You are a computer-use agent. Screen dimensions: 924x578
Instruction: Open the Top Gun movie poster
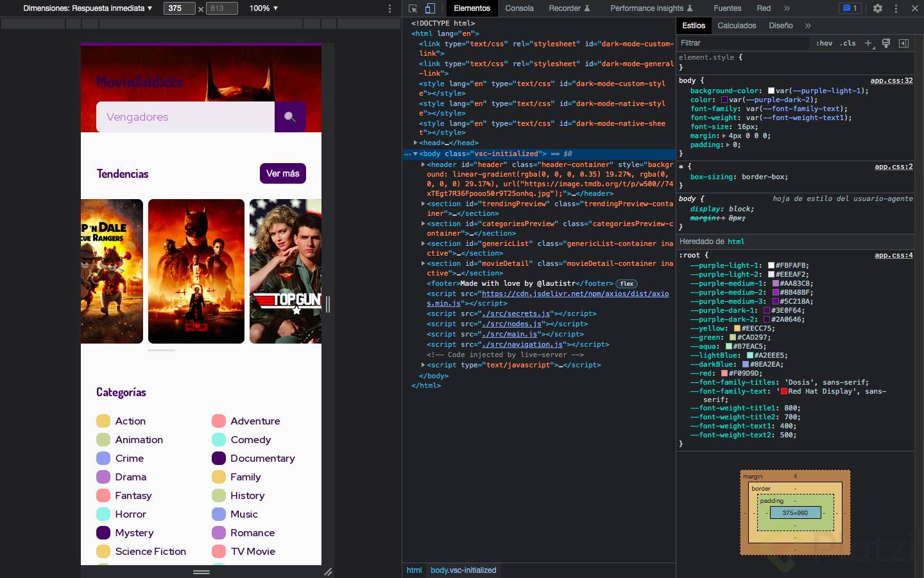click(286, 271)
